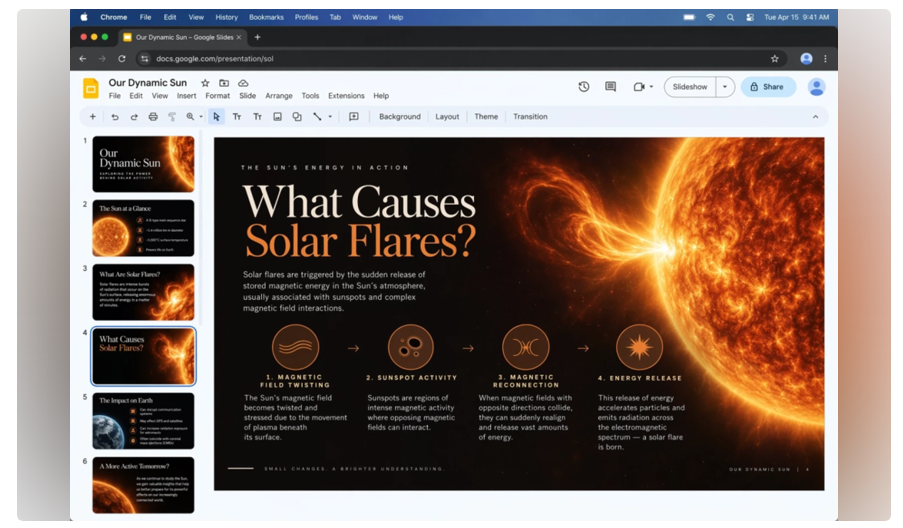
Task: Print the presentation
Action: click(153, 117)
